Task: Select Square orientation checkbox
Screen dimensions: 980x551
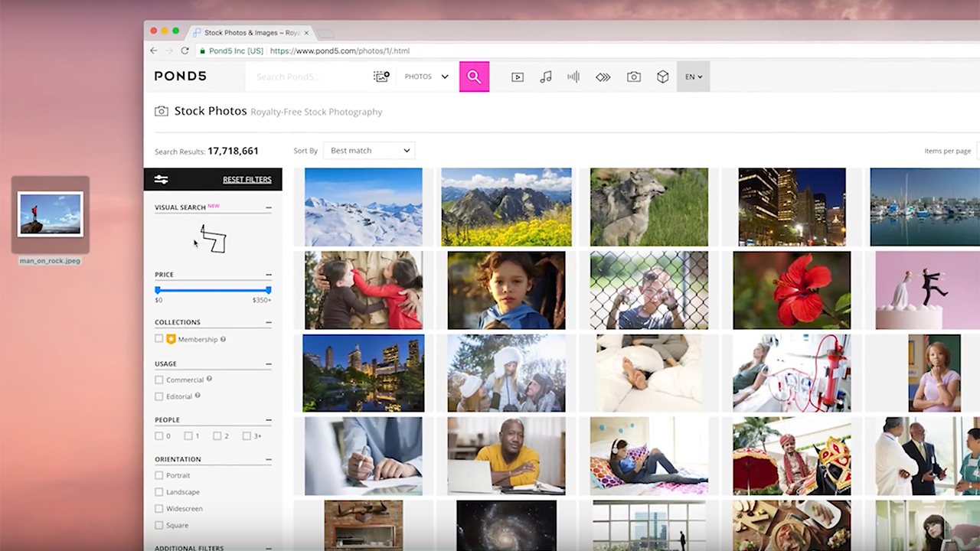Action: (x=159, y=525)
